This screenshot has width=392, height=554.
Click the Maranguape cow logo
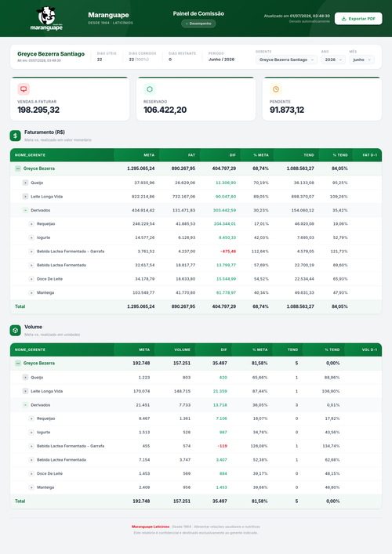coord(46,18)
